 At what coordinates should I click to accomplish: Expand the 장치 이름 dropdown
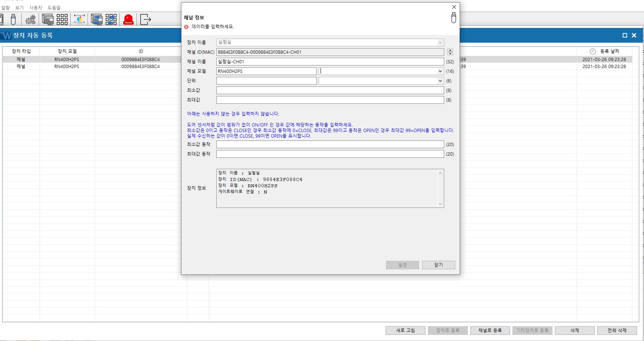coord(440,42)
